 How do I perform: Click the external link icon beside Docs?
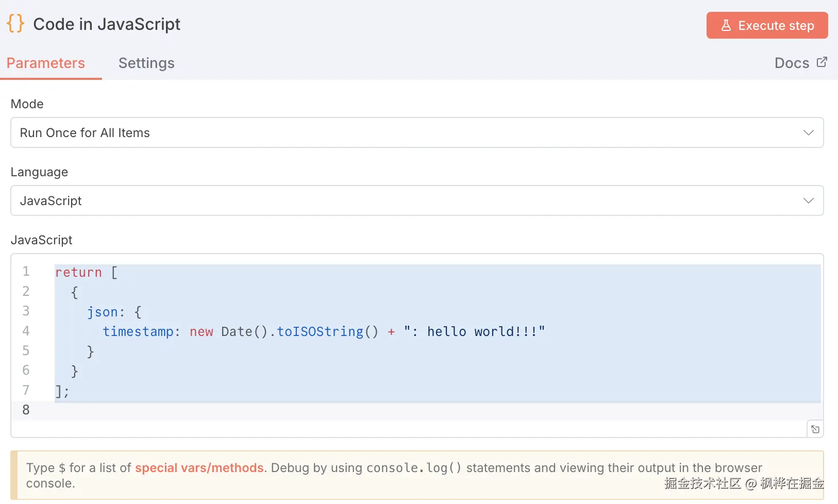[822, 62]
